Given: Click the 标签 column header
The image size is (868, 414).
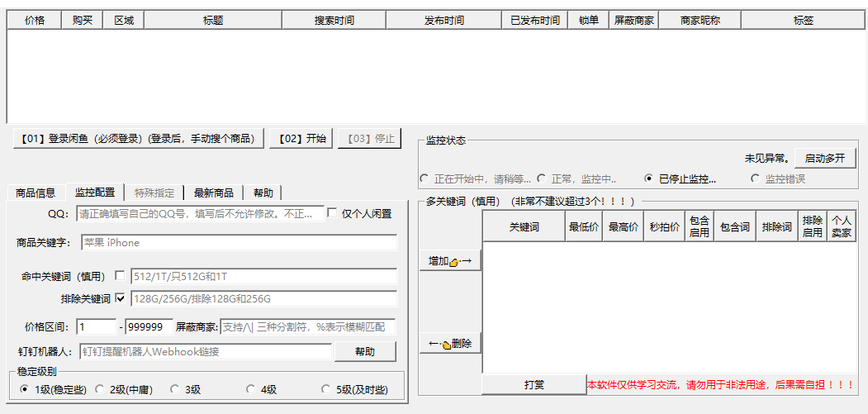Looking at the screenshot, I should pyautogui.click(x=804, y=21).
